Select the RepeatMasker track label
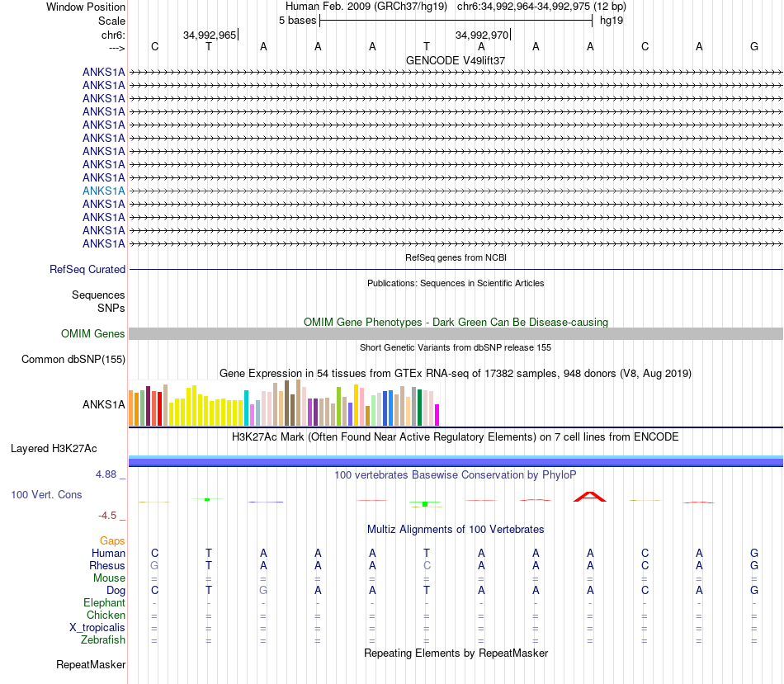This screenshot has width=784, height=684. click(91, 665)
